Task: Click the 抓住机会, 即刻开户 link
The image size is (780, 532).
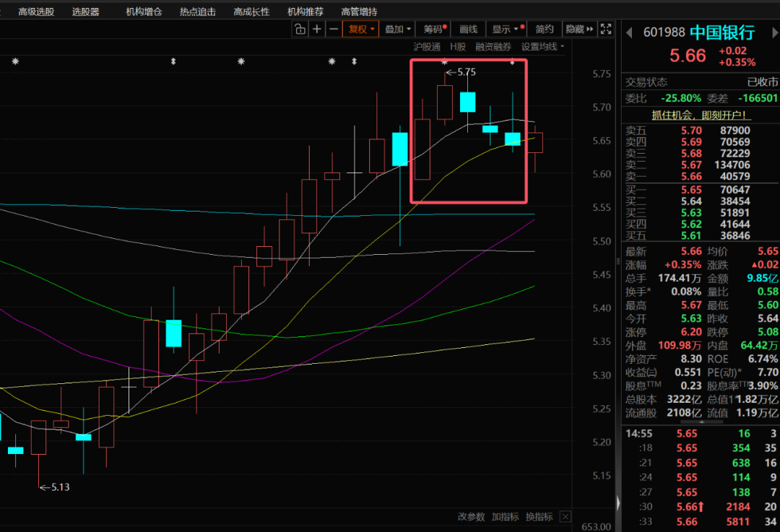Action: coord(701,115)
